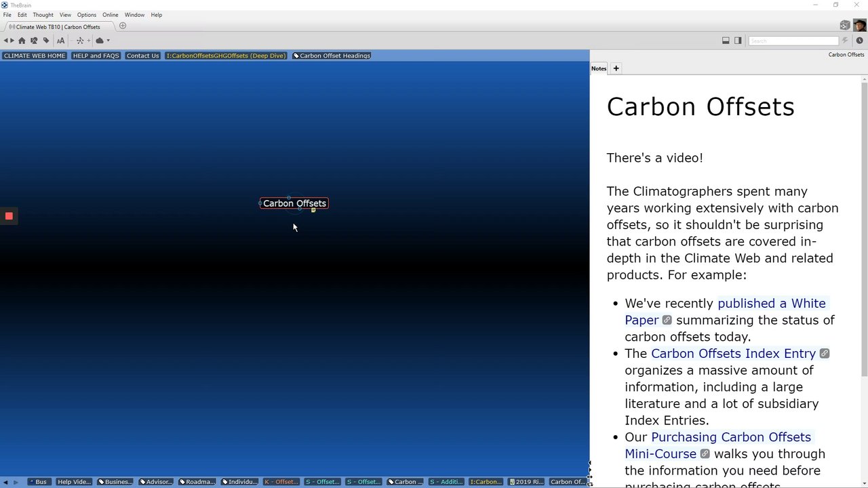The width and height of the screenshot is (868, 488).
Task: Open the 2019 Ri... history item
Action: coord(526,482)
